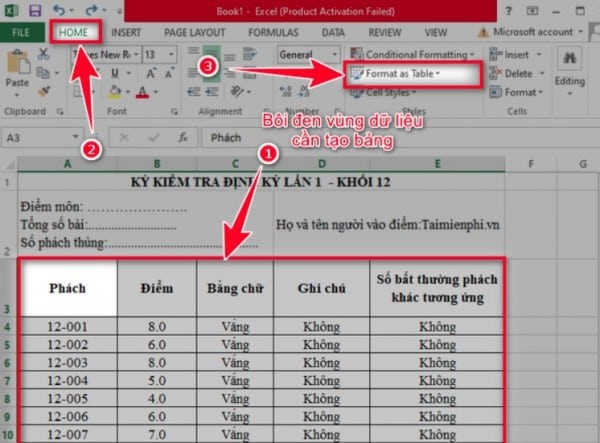Cut selection with the scissors icon
Screen dimensions: 600x443
pyautogui.click(x=43, y=54)
